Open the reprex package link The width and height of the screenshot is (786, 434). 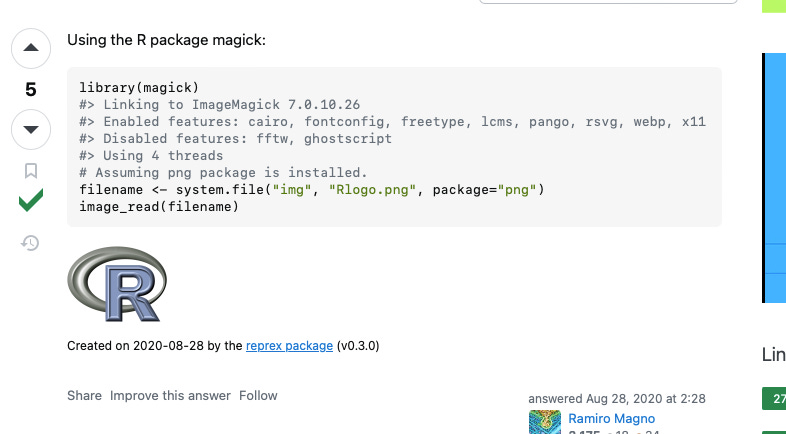(x=289, y=346)
